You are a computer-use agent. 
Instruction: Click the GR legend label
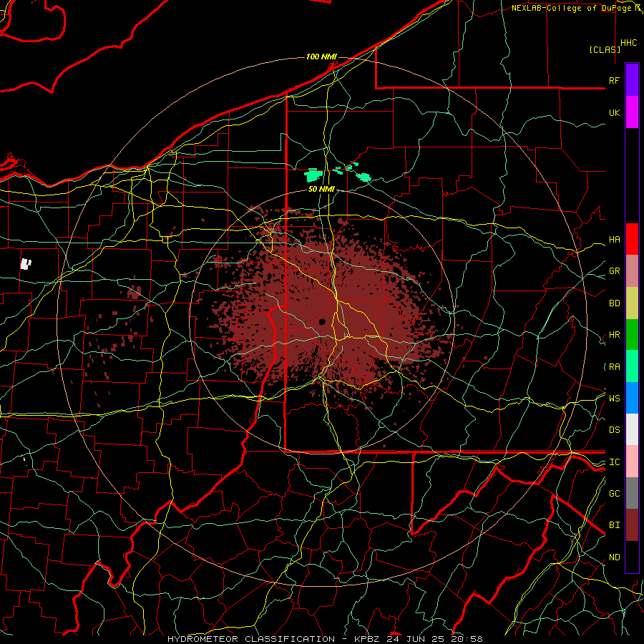(x=615, y=271)
